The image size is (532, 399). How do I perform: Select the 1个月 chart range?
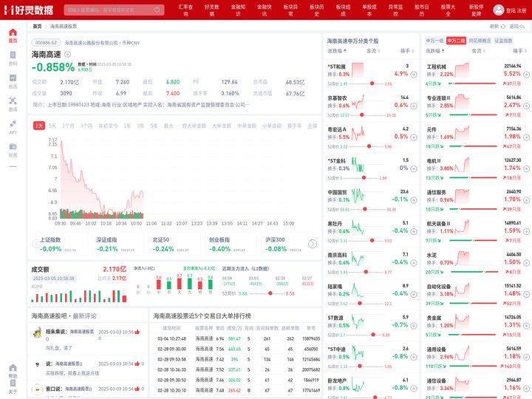[68, 126]
